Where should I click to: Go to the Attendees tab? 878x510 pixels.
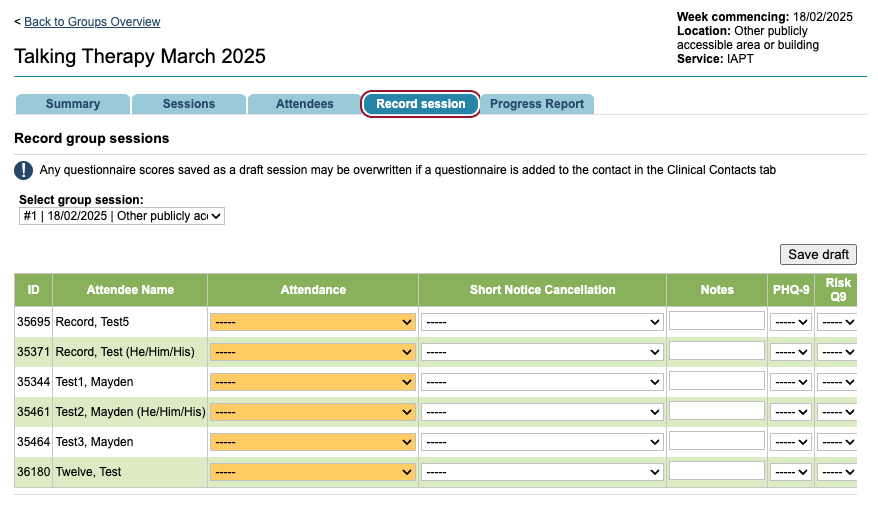point(304,104)
